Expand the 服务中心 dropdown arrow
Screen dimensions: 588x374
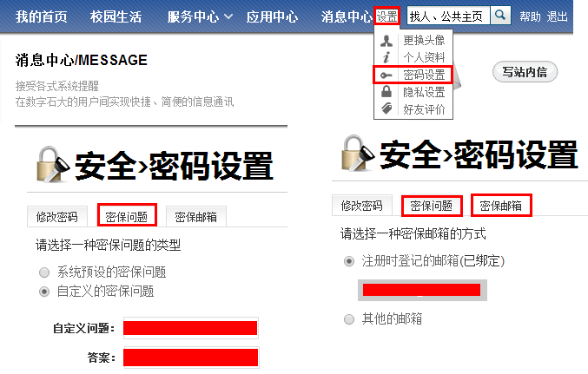(x=228, y=16)
